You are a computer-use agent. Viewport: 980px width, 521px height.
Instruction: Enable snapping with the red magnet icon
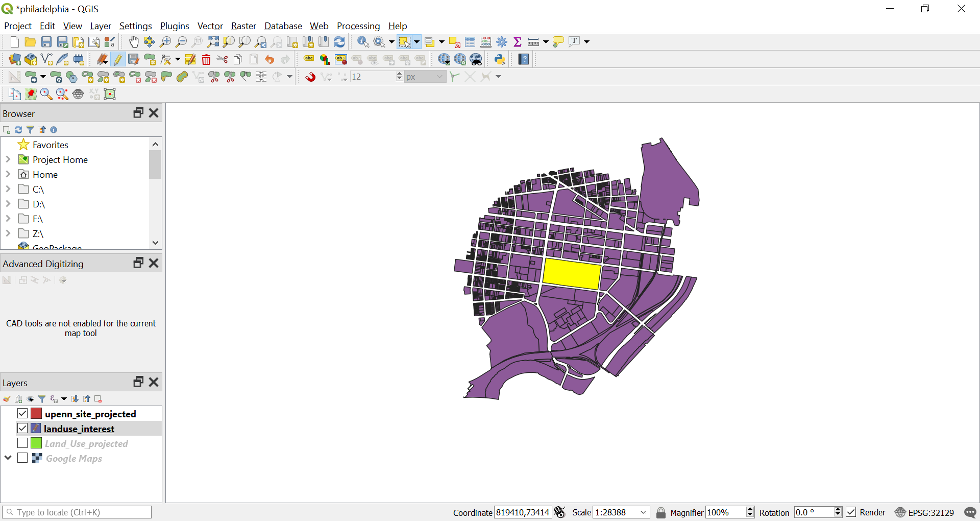(x=310, y=77)
